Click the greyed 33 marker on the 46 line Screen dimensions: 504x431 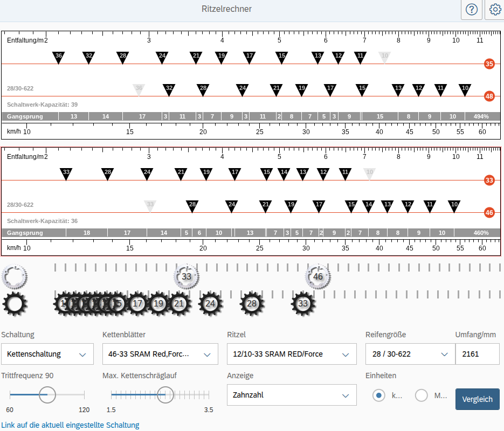(x=150, y=206)
